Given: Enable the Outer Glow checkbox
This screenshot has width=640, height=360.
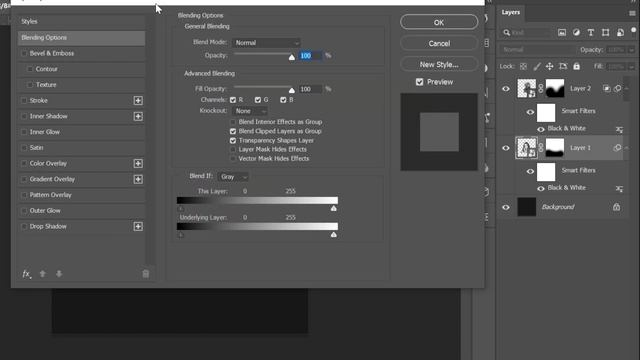Looking at the screenshot, I should pos(24,211).
